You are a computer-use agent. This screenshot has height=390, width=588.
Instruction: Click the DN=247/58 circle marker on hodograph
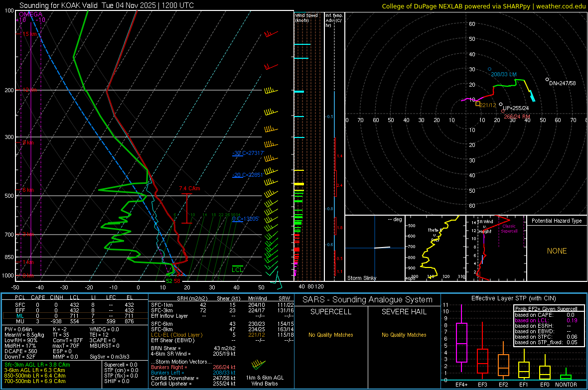[547, 80]
